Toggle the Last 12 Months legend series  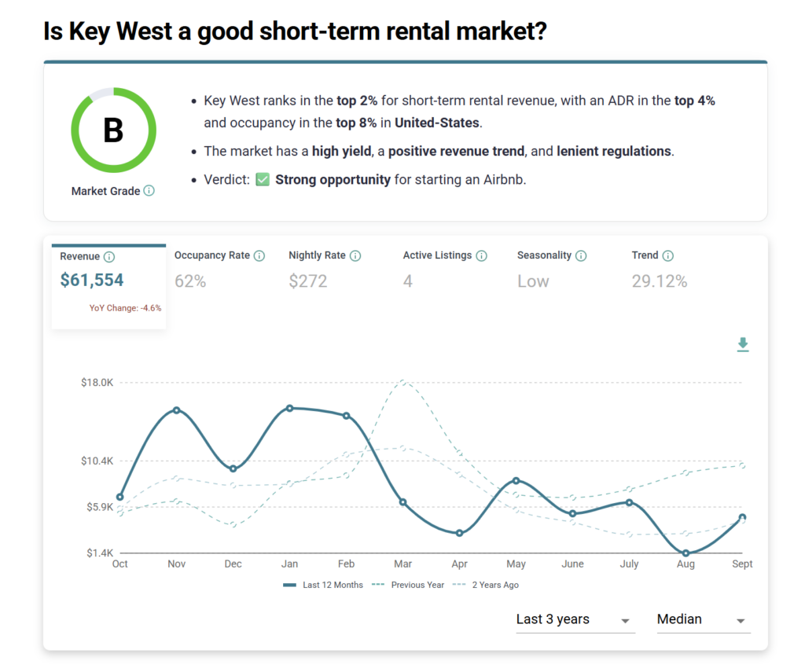click(x=323, y=585)
